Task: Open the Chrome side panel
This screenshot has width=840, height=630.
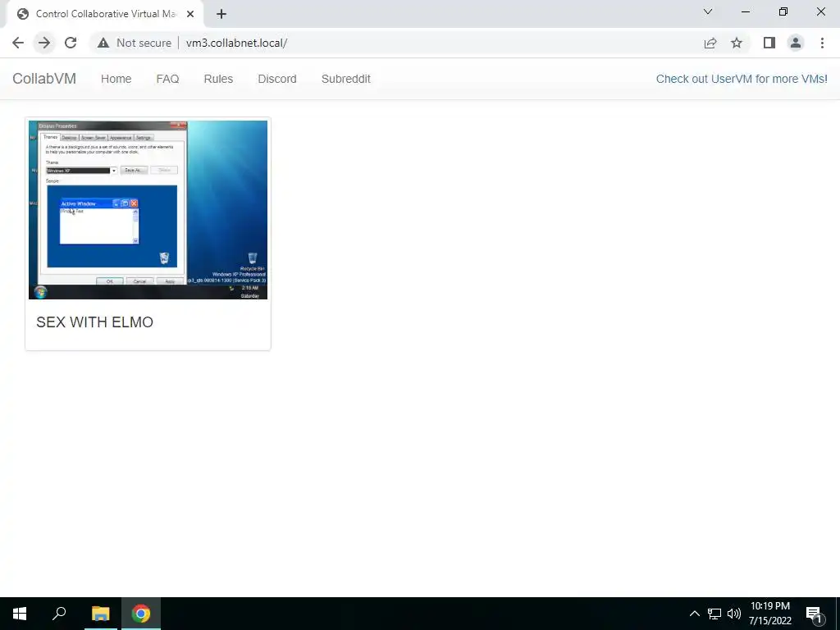Action: coord(769,43)
